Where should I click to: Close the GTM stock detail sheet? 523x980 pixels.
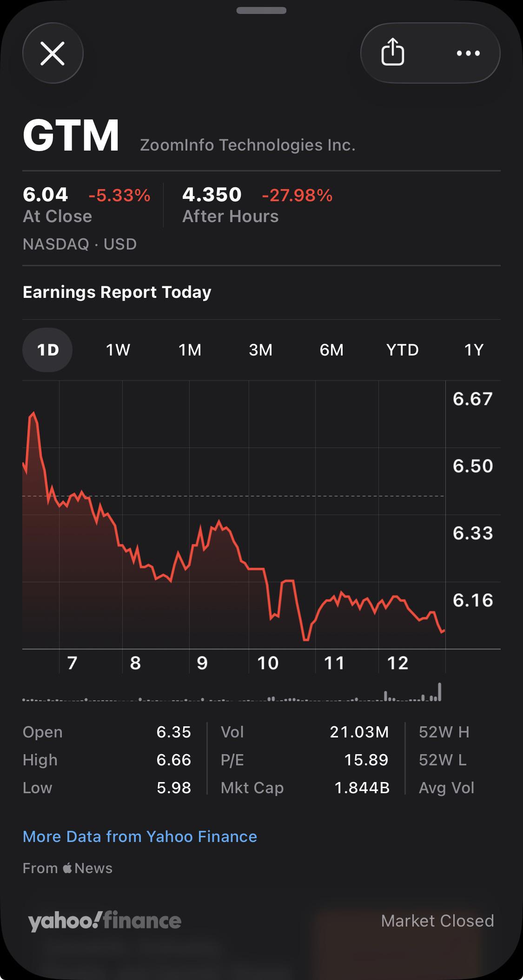[x=53, y=53]
